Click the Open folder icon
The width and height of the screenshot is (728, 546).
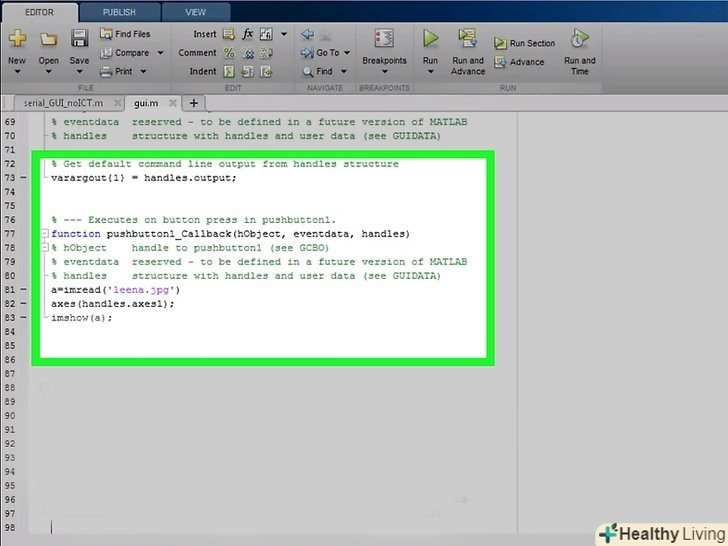(48, 39)
